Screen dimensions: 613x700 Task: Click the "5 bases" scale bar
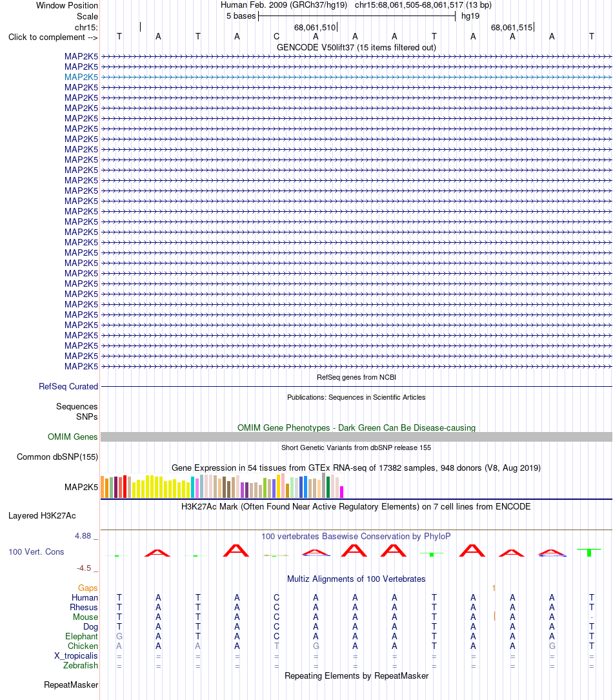[357, 16]
